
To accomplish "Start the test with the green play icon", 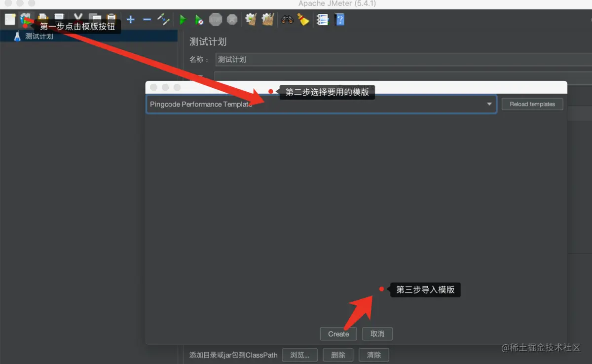I will pos(183,20).
